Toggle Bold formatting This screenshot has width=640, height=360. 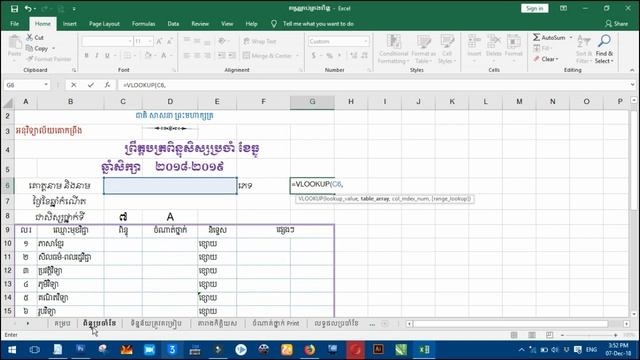pyautogui.click(x=87, y=56)
